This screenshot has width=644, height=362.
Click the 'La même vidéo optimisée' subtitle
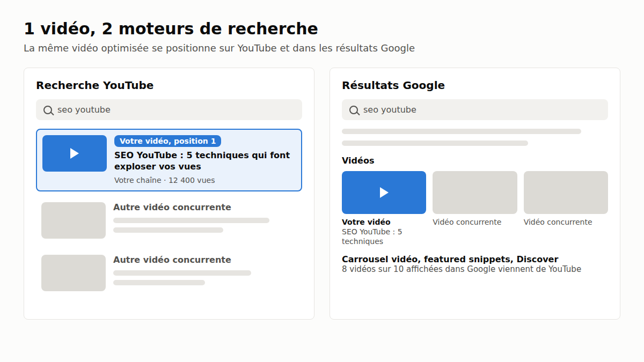pyautogui.click(x=219, y=48)
